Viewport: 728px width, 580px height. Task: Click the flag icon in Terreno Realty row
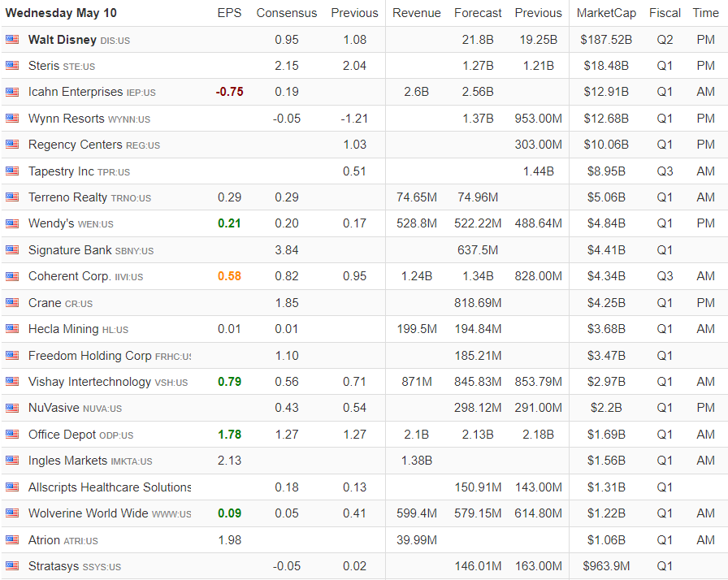pos(12,197)
